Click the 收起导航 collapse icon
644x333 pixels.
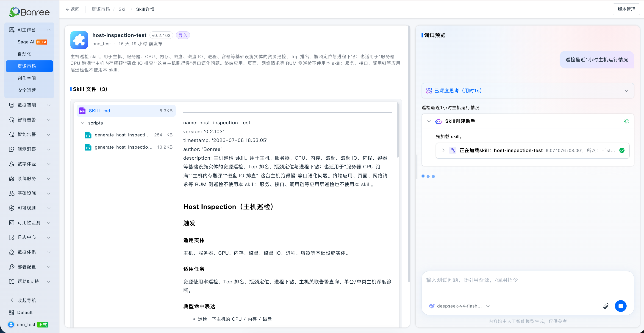[11, 300]
